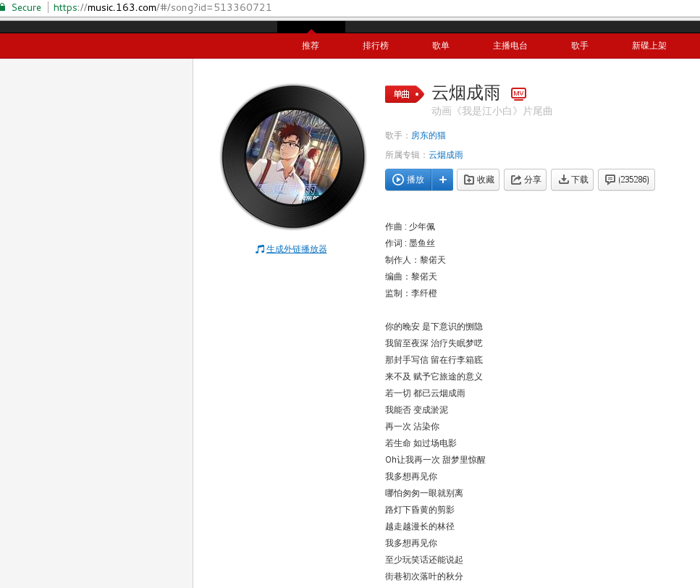Open the 歌手 tab
700x588 pixels.
click(579, 46)
